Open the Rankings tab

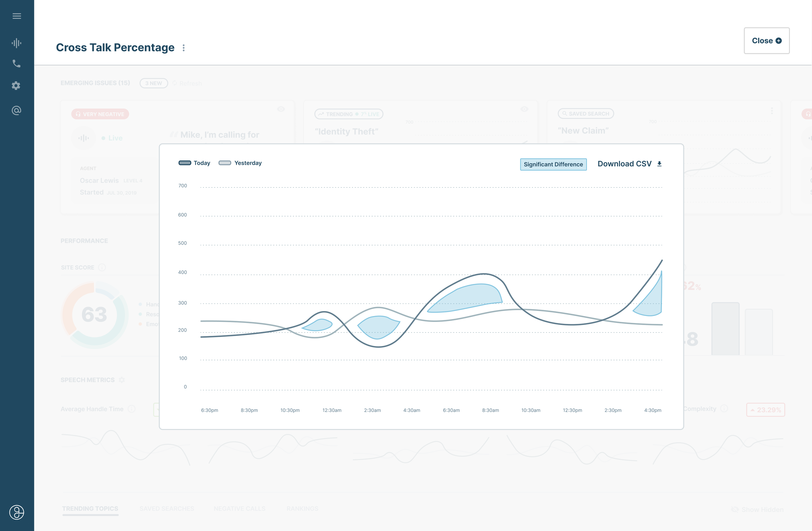click(302, 509)
